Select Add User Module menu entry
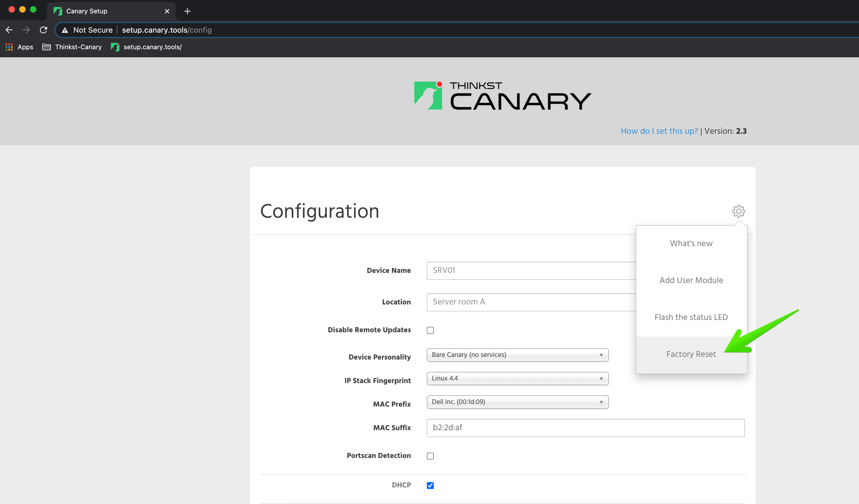 691,280
